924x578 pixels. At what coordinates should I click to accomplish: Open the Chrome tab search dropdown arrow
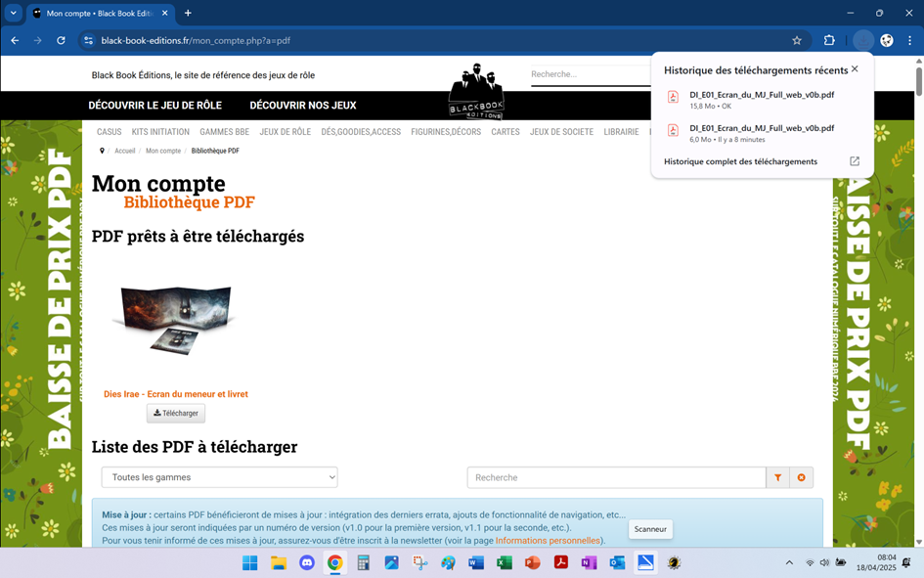14,13
